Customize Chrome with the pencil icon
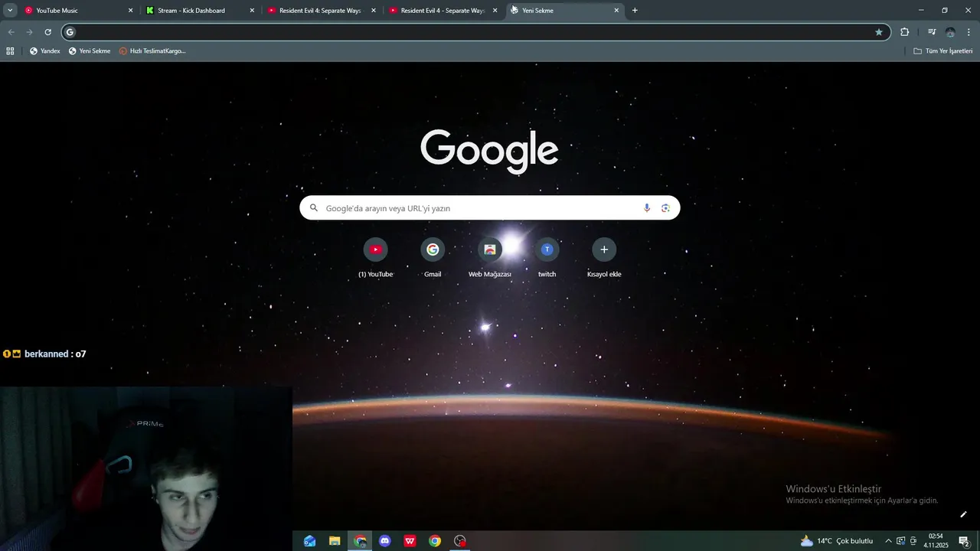 963,514
